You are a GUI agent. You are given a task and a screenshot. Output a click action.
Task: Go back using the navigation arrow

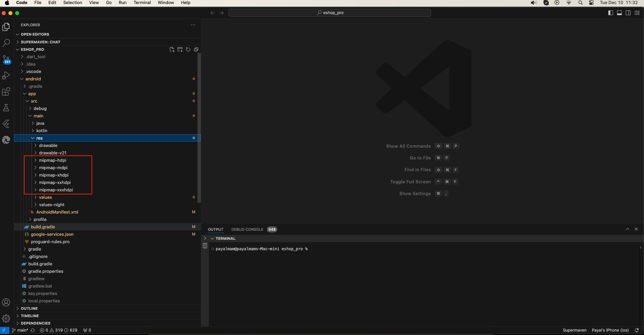(213, 13)
